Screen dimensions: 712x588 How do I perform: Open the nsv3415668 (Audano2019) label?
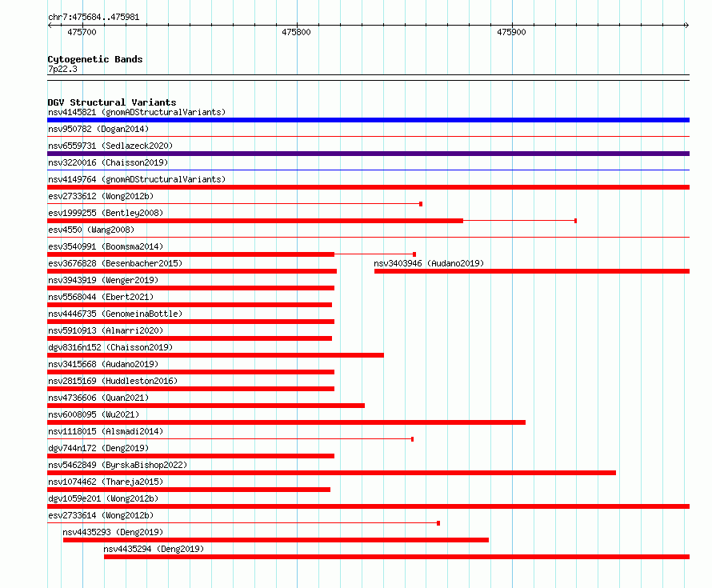pos(103,364)
